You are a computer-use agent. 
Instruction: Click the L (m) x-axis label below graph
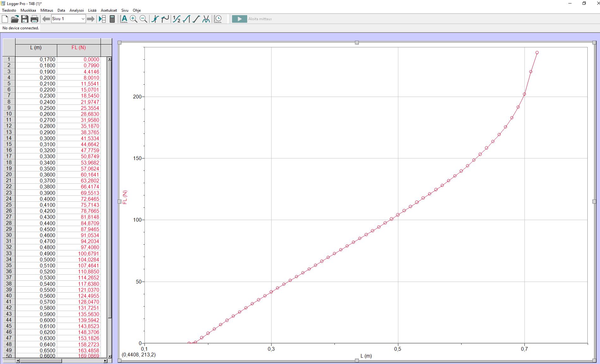[x=366, y=356]
